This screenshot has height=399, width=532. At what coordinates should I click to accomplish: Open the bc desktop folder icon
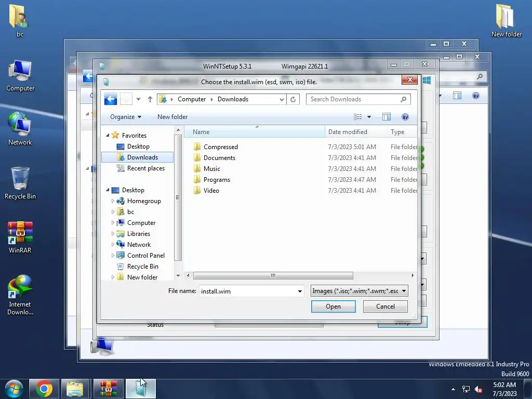[x=20, y=21]
